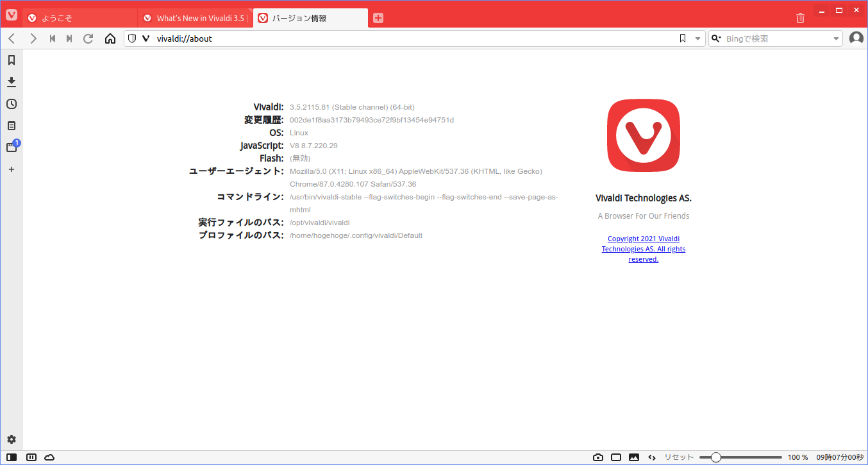Adjust the page zoom slider
The image size is (868, 465).
point(740,457)
